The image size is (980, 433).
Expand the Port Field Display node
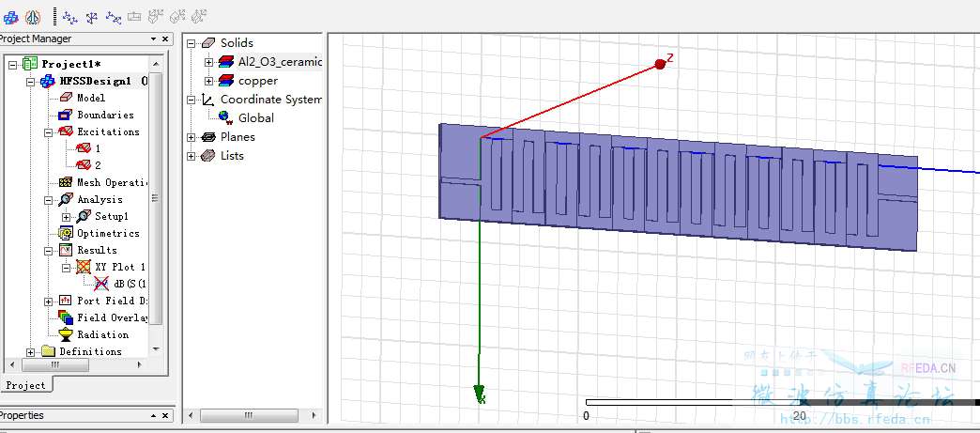49,301
